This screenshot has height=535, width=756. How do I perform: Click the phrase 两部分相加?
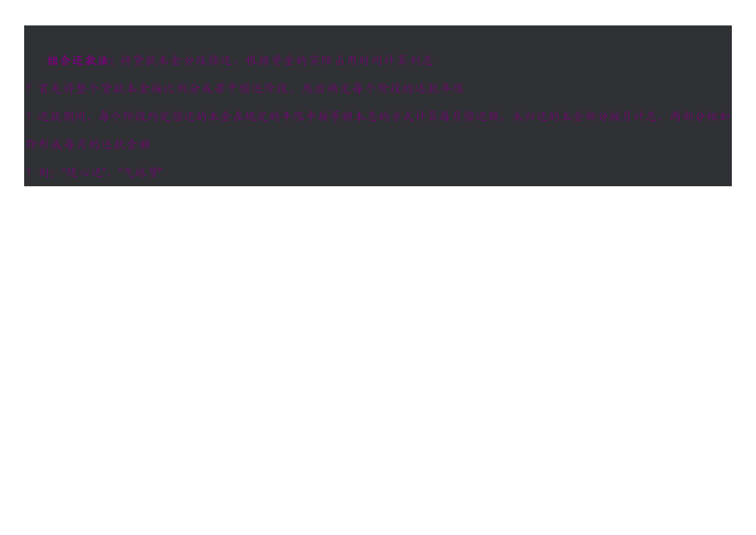click(700, 117)
